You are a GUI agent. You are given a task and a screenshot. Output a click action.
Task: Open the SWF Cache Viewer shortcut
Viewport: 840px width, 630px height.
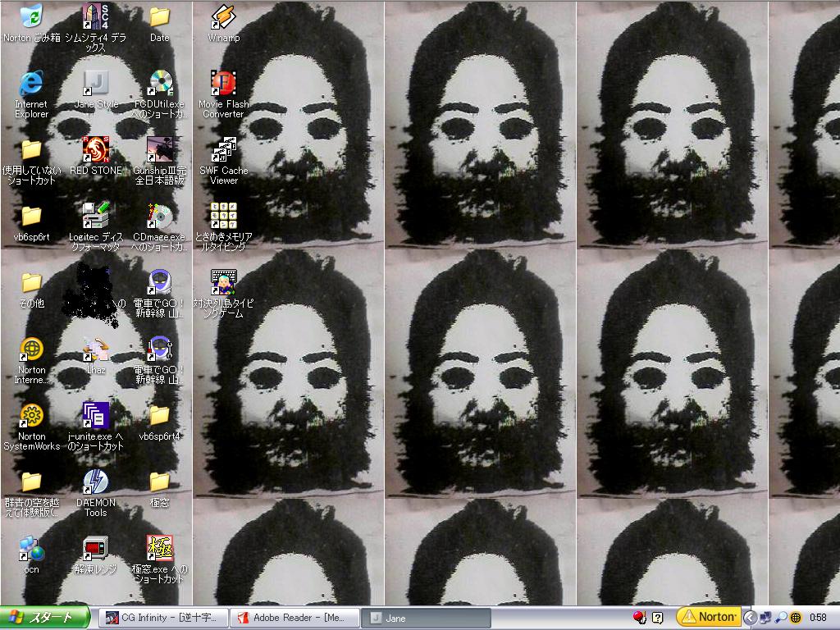tap(223, 149)
